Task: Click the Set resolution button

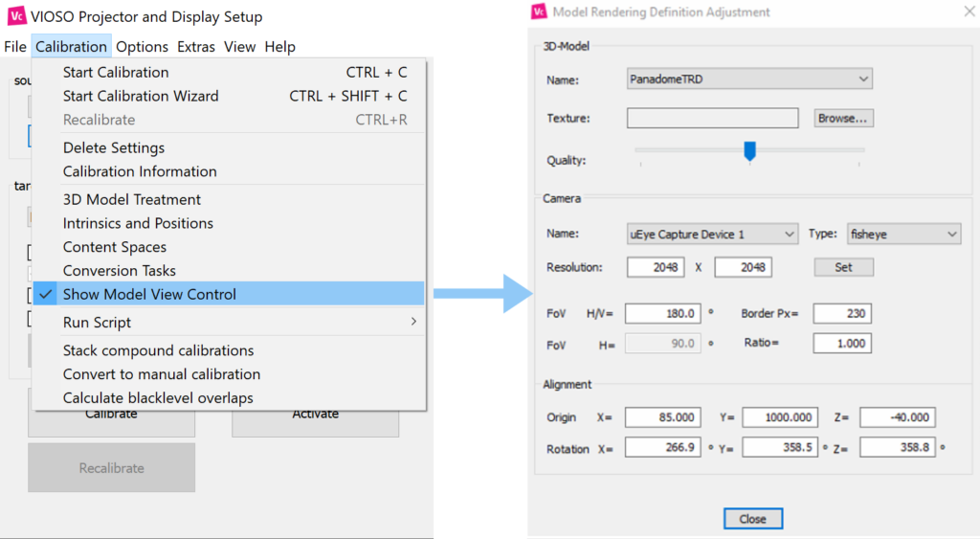Action: pyautogui.click(x=843, y=267)
